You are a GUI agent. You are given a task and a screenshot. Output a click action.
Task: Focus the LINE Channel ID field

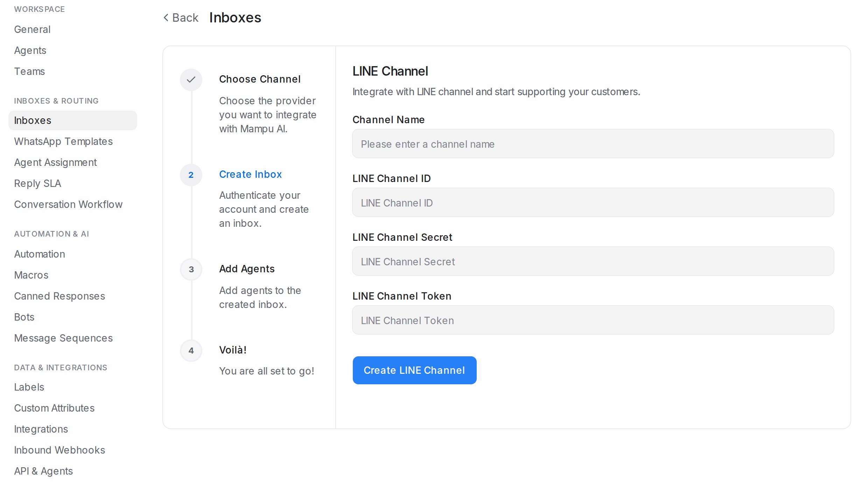pyautogui.click(x=593, y=203)
